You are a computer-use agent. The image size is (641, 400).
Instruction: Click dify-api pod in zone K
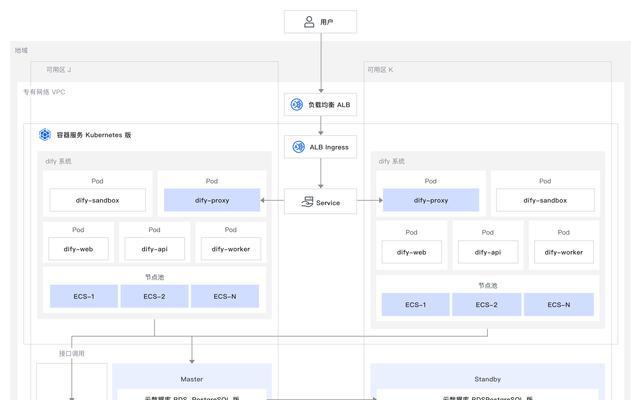pyautogui.click(x=488, y=252)
